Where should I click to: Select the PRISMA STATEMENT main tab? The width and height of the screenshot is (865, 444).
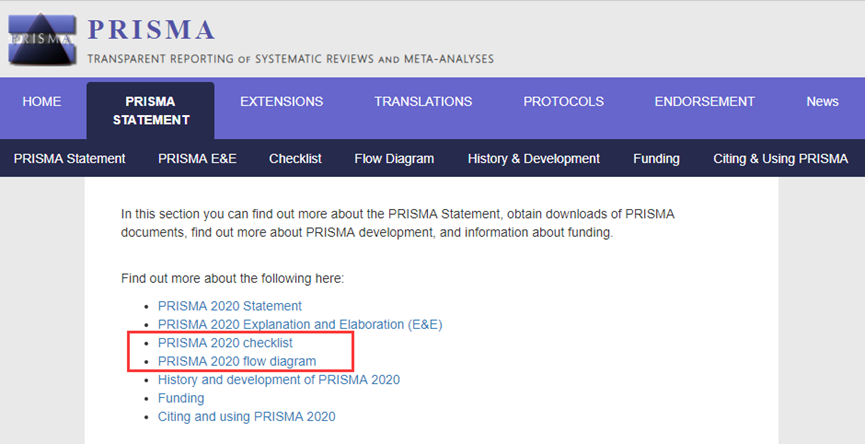click(x=150, y=110)
